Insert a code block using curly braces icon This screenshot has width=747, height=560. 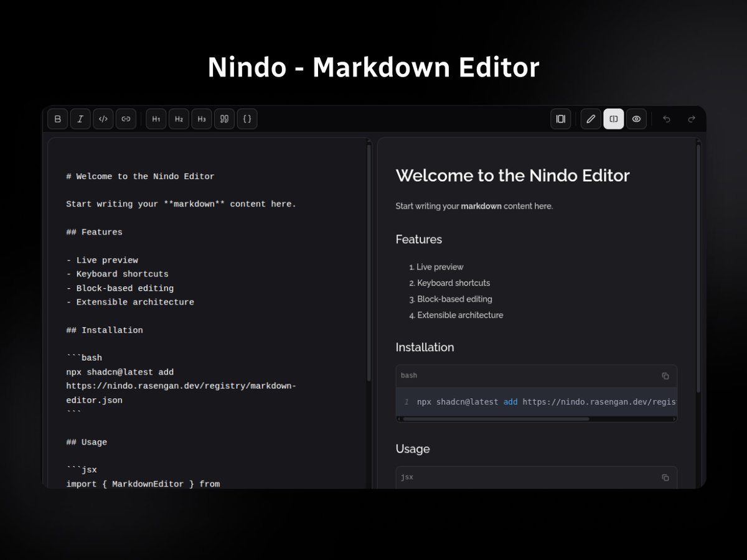pyautogui.click(x=247, y=119)
